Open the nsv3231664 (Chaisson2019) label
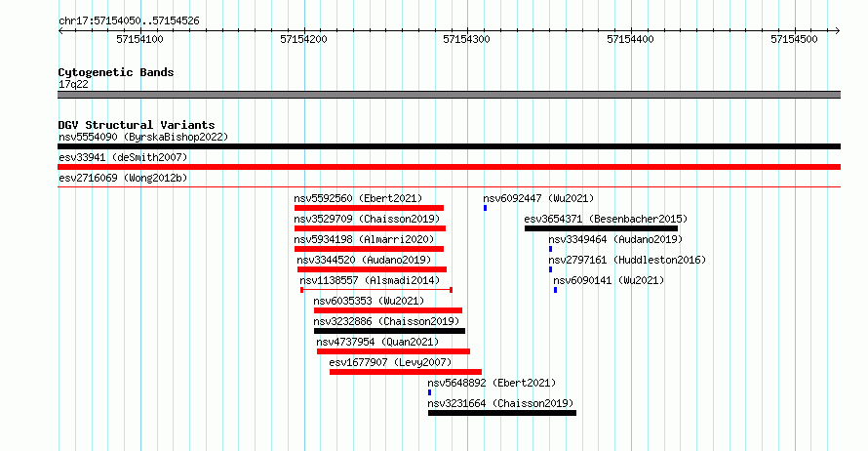The width and height of the screenshot is (868, 451). click(500, 403)
